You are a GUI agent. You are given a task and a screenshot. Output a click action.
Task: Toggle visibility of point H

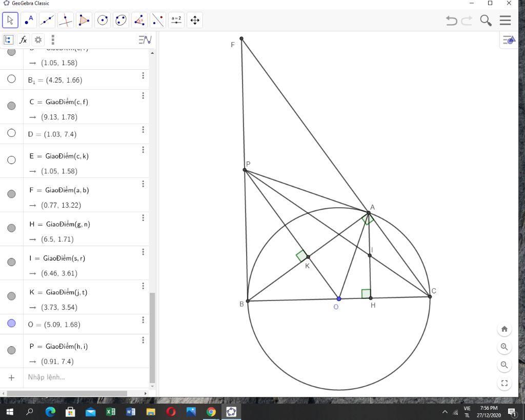click(11, 228)
